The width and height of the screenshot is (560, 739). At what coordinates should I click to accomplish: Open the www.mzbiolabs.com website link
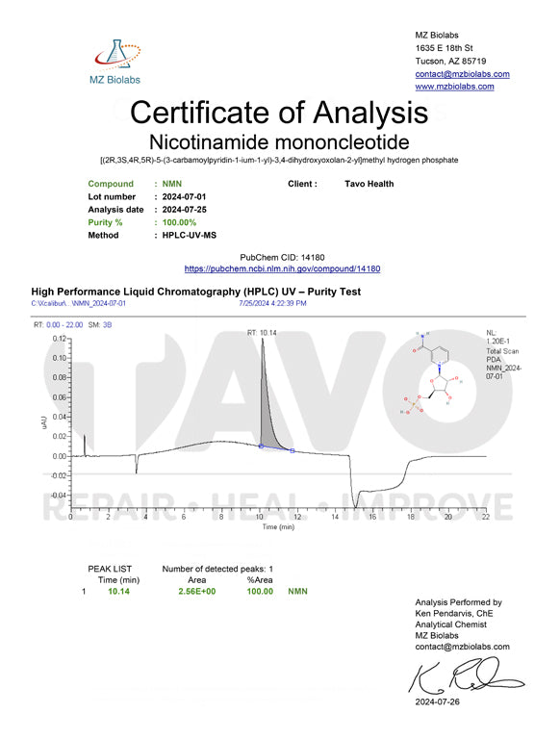[x=454, y=87]
